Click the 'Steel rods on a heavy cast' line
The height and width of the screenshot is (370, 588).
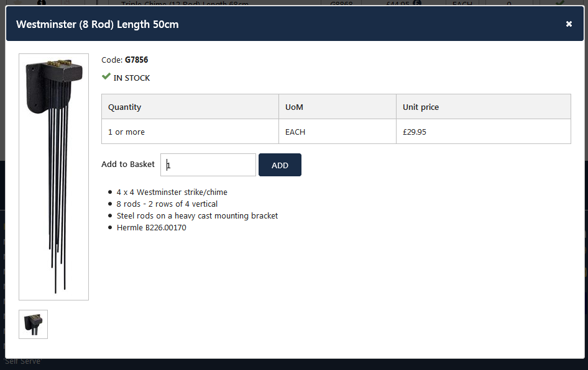pyautogui.click(x=197, y=216)
